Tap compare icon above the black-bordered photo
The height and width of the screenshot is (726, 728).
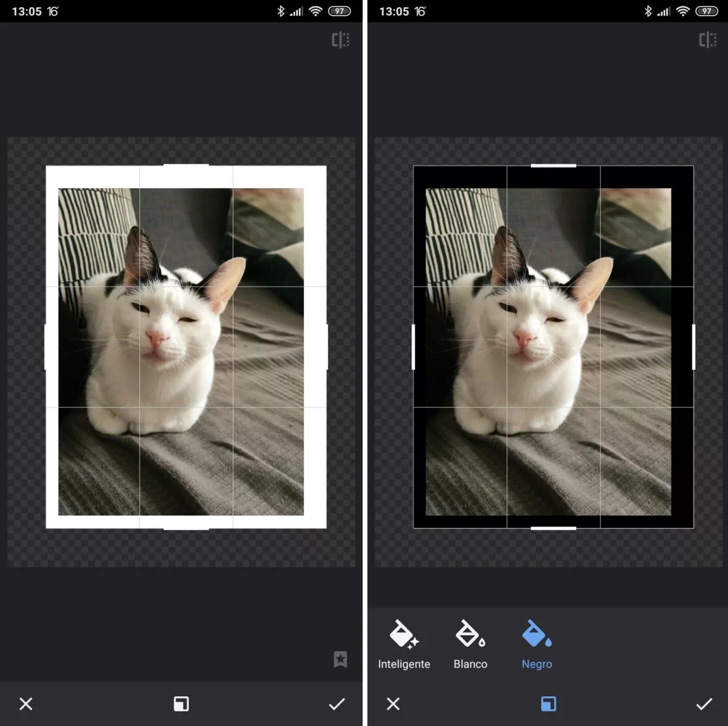tap(707, 40)
